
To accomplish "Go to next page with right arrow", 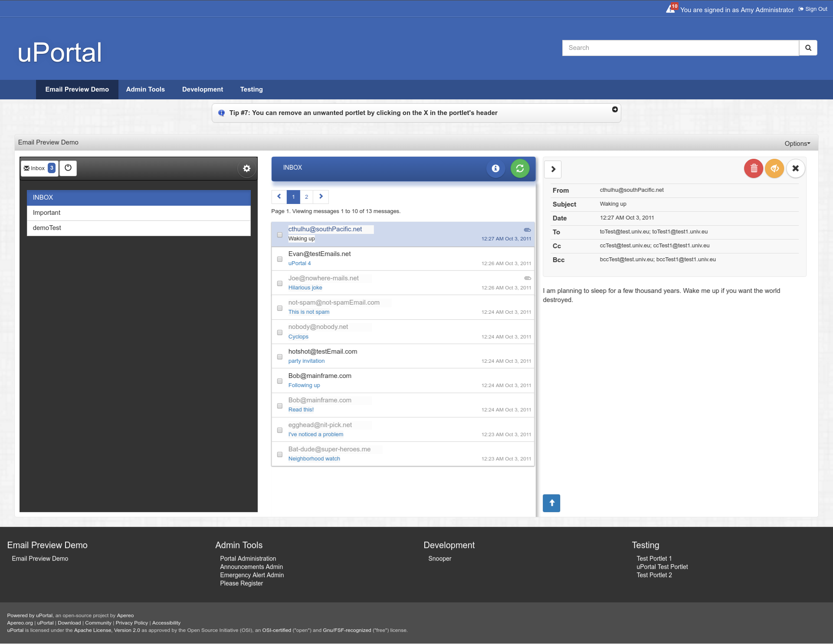I will pyautogui.click(x=321, y=197).
